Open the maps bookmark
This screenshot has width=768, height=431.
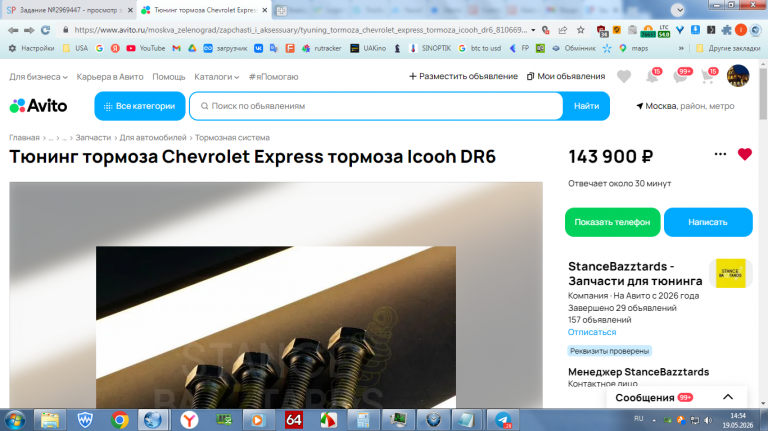(x=634, y=48)
